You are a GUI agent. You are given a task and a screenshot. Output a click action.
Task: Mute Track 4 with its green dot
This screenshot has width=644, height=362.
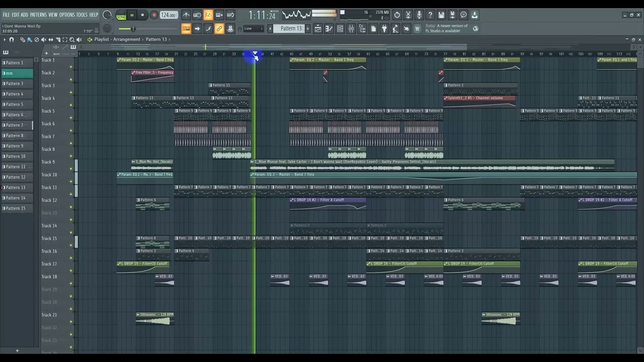(71, 105)
